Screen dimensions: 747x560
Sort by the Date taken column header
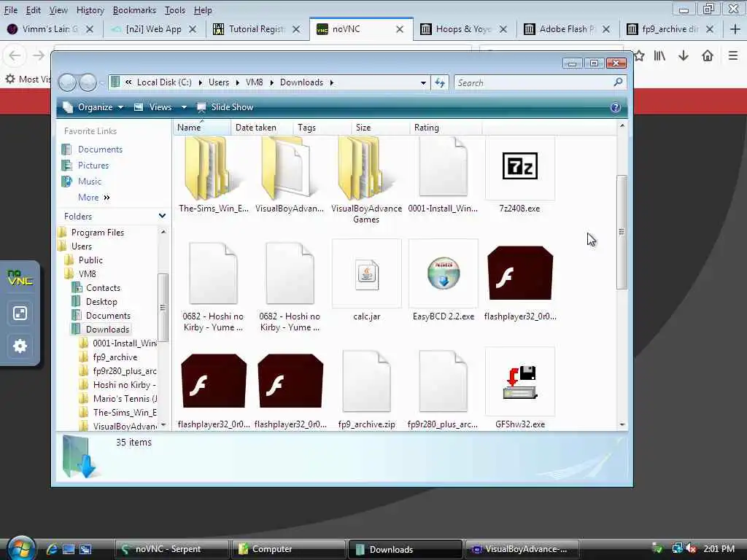(262, 127)
